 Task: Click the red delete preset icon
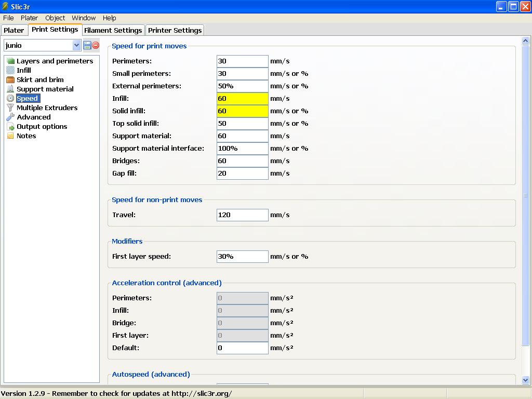click(x=96, y=45)
